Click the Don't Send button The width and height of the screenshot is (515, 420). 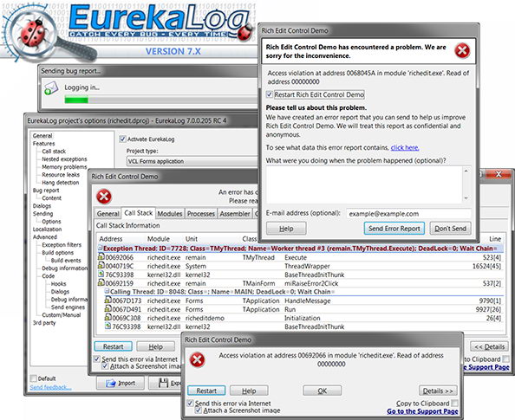(x=450, y=229)
